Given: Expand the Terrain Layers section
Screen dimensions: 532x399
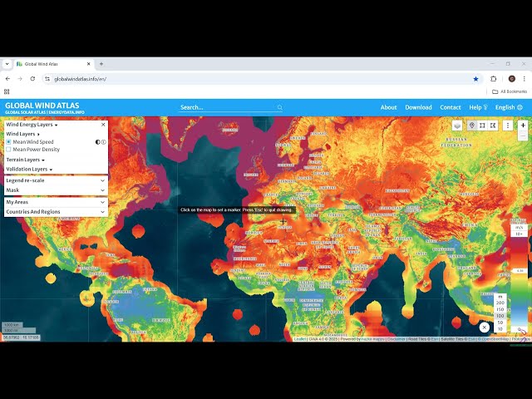Looking at the screenshot, I should 26,160.
